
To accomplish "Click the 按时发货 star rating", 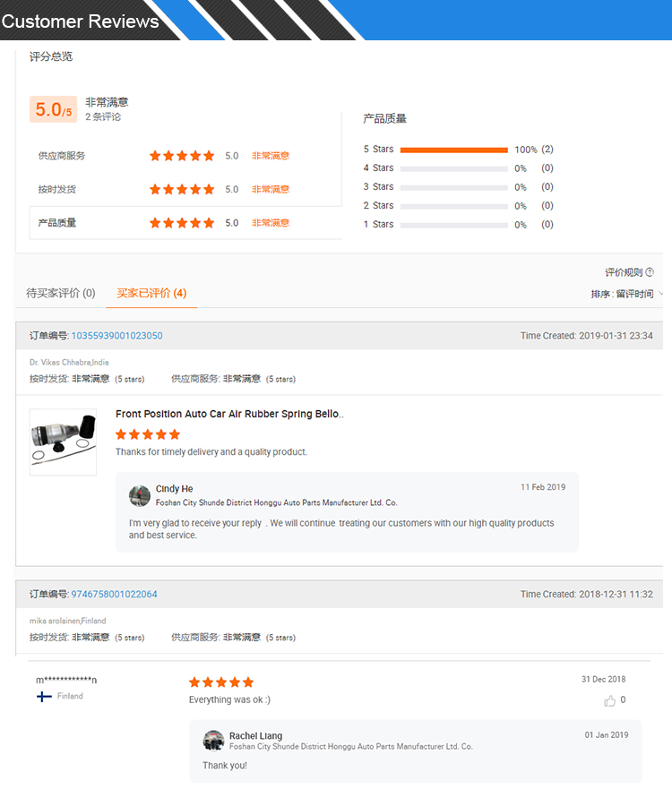I will 182,189.
